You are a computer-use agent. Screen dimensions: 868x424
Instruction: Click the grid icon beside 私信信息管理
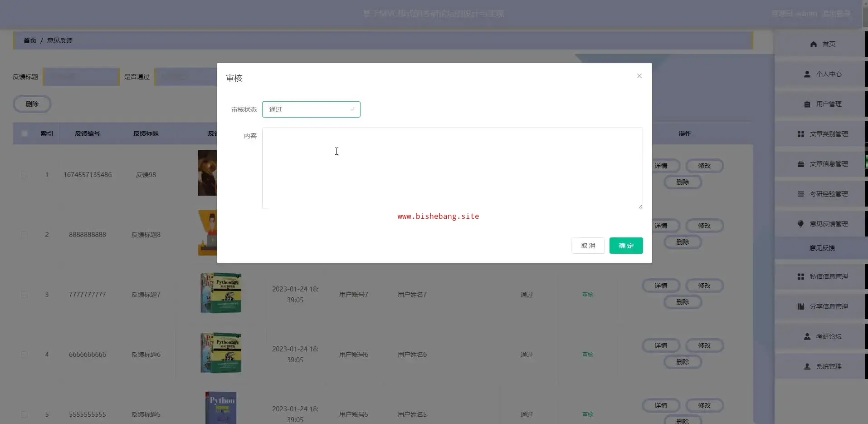tap(801, 276)
